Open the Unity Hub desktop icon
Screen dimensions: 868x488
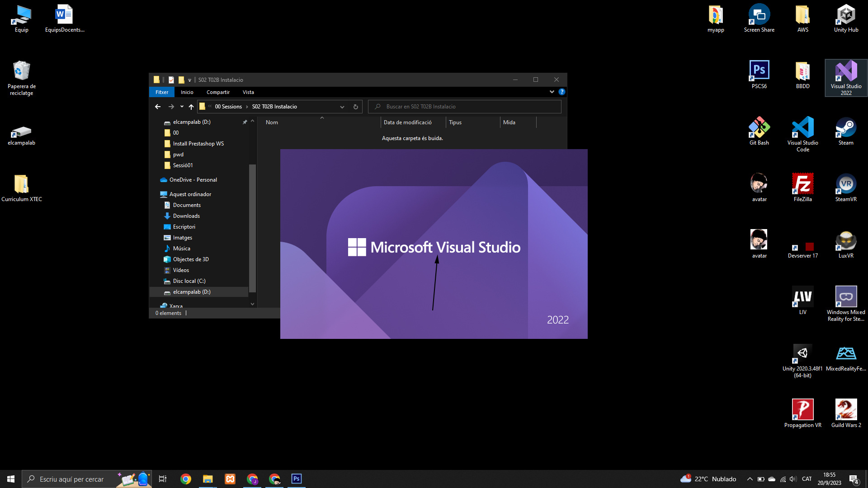coord(846,18)
